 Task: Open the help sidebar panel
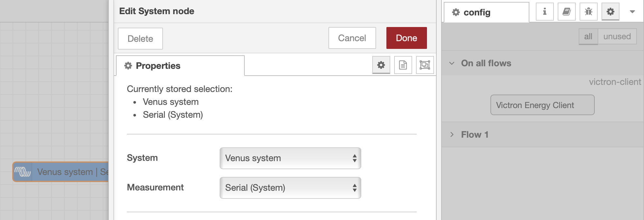coord(566,12)
